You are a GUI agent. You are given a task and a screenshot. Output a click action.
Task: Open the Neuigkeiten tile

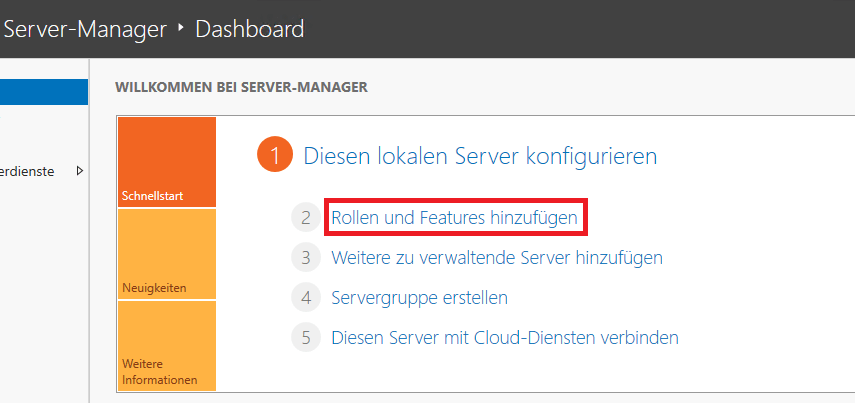pos(166,255)
